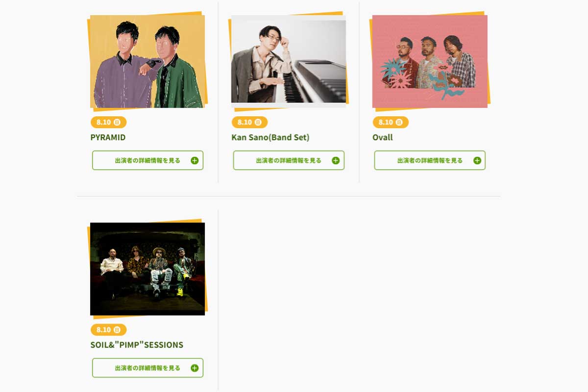Viewport: 588px width, 392px height.
Task: Click the 8.10 date badge under PYRAMID
Action: [108, 122]
